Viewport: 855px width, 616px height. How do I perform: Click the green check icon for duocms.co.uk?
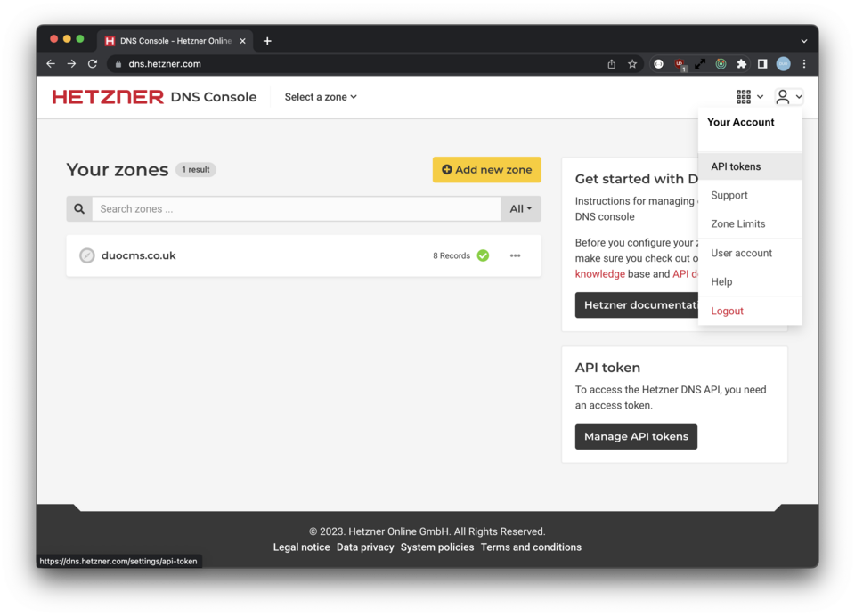pyautogui.click(x=483, y=255)
